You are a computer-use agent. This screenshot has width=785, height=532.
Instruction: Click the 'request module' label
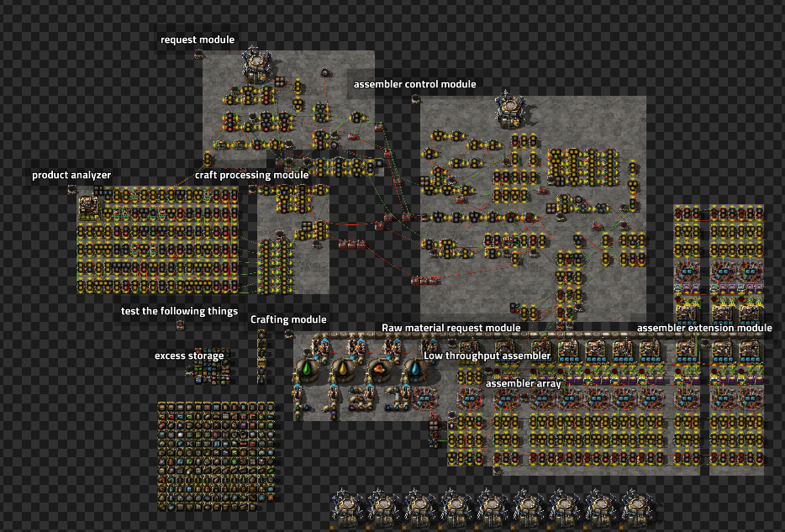click(x=198, y=40)
